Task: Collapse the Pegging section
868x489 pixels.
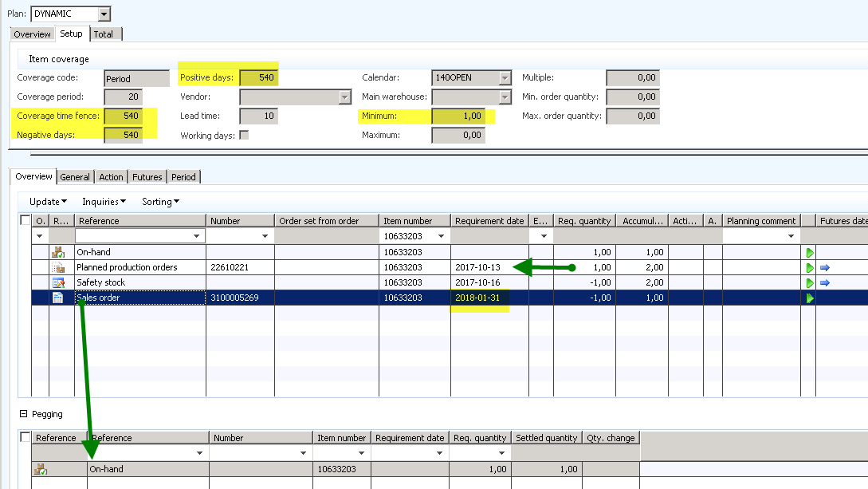Action: [23, 414]
